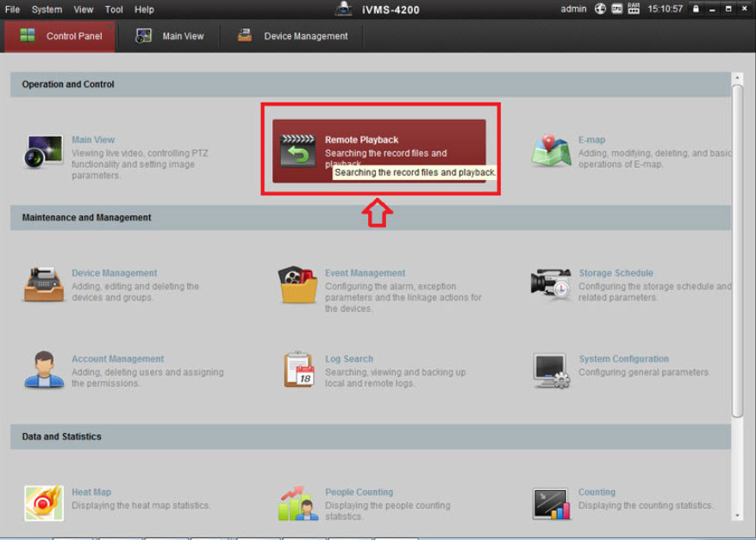Image resolution: width=756 pixels, height=540 pixels.
Task: Open the Event Management folder icon
Action: pos(298,285)
